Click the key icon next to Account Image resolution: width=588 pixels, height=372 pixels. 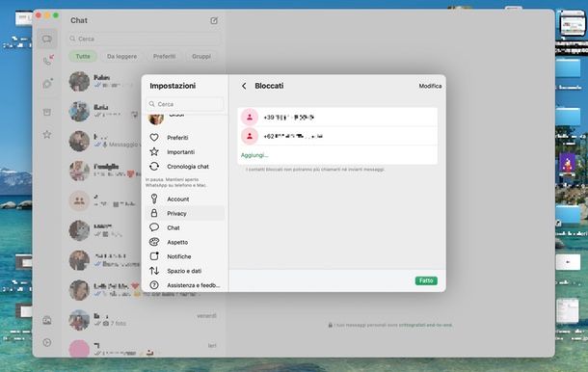pyautogui.click(x=154, y=199)
